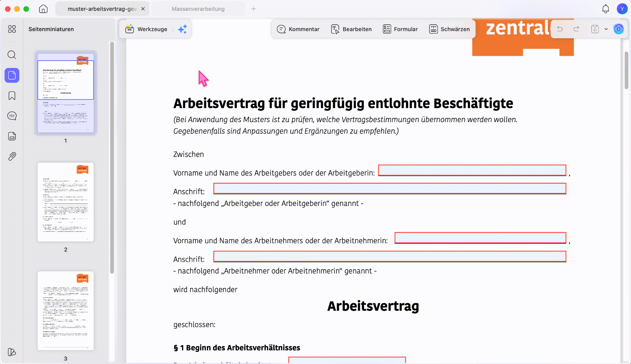The height and width of the screenshot is (364, 631).
Task: Select page 2 thumbnail
Action: [66, 202]
